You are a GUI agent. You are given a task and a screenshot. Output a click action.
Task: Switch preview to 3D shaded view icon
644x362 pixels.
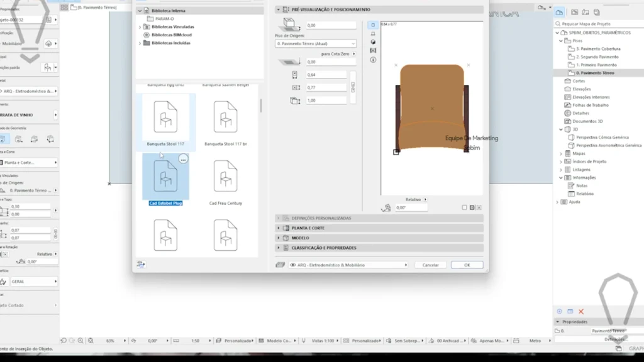click(373, 42)
